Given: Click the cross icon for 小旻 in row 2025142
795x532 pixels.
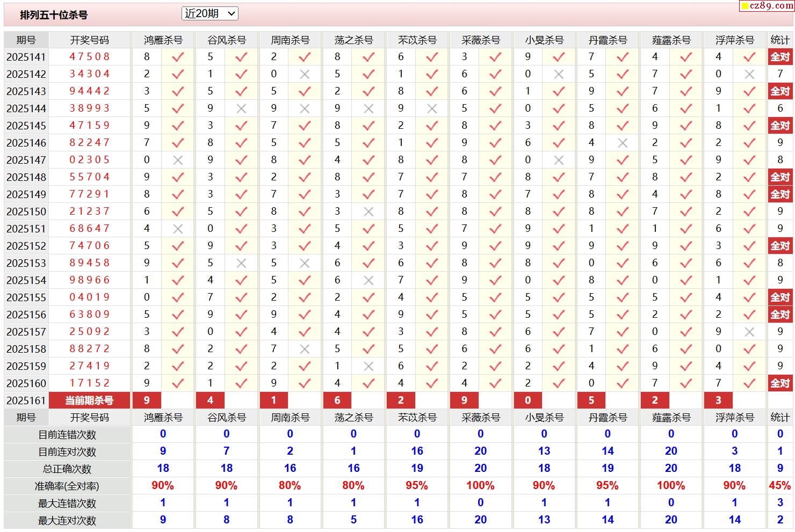Looking at the screenshot, I should click(559, 74).
